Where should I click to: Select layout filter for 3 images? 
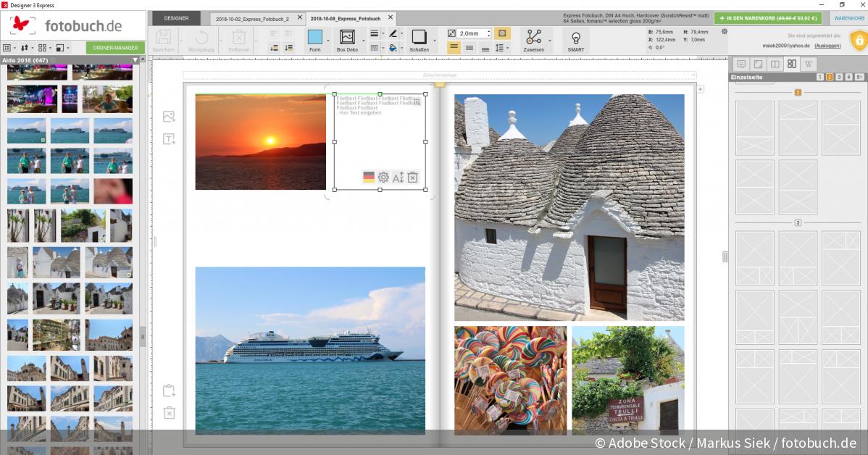pos(839,78)
